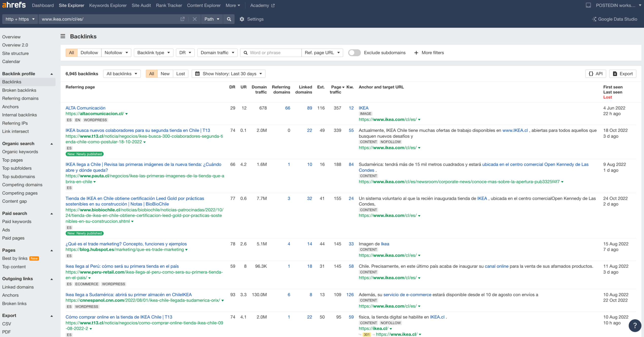This screenshot has width=644, height=337.
Task: Open anchor link canal online
Action: 496,266
